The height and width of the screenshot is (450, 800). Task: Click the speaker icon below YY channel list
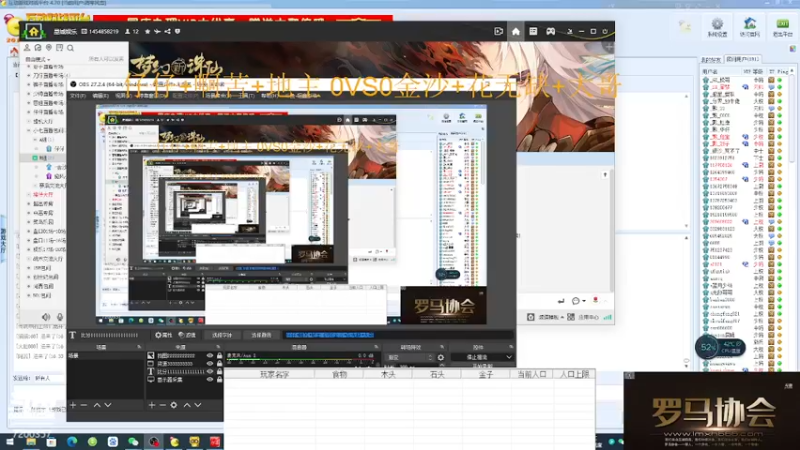(46, 317)
